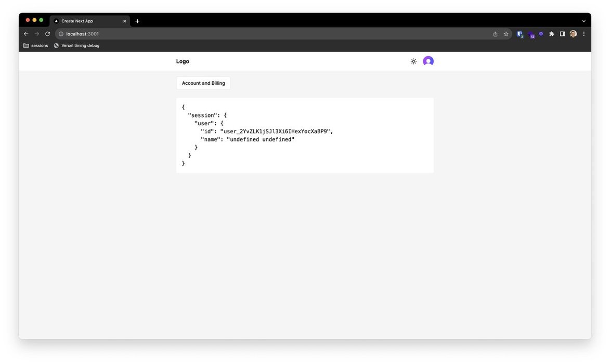610x364 pixels.
Task: Click the browser forward arrow
Action: tap(36, 34)
